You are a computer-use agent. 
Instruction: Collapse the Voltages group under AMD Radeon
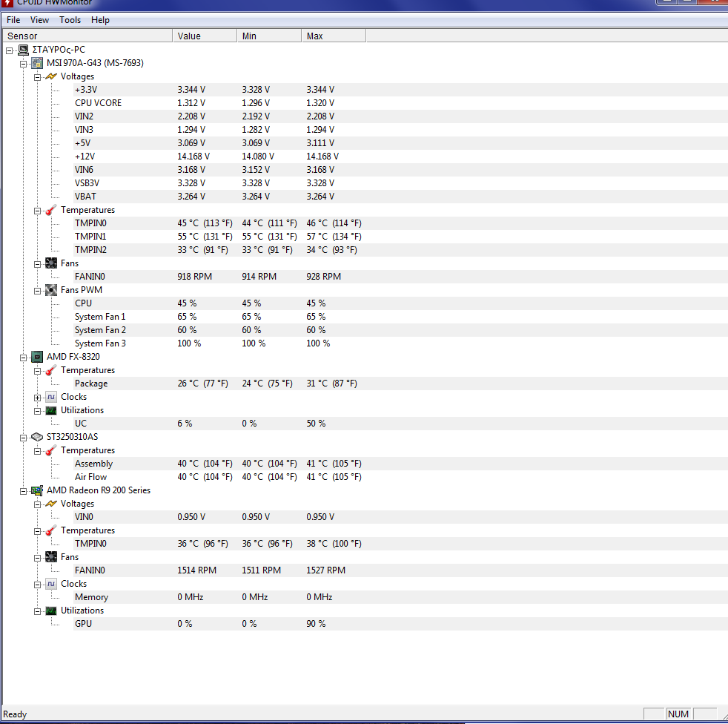tap(37, 504)
